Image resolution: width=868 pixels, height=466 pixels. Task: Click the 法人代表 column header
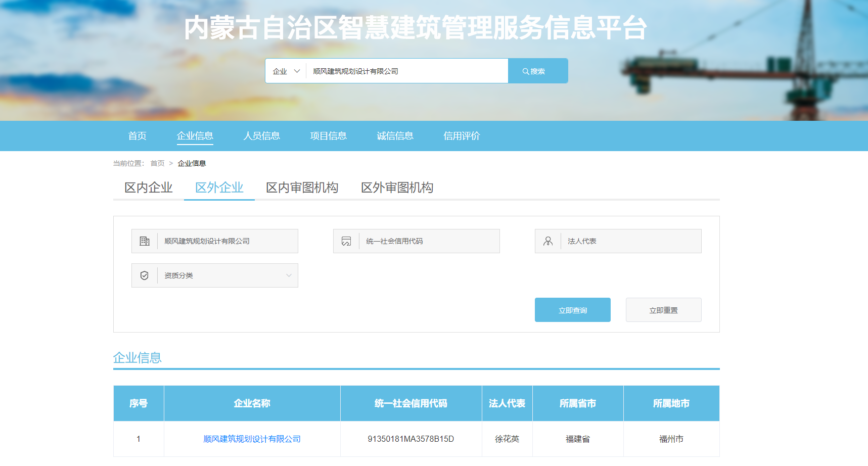click(507, 403)
